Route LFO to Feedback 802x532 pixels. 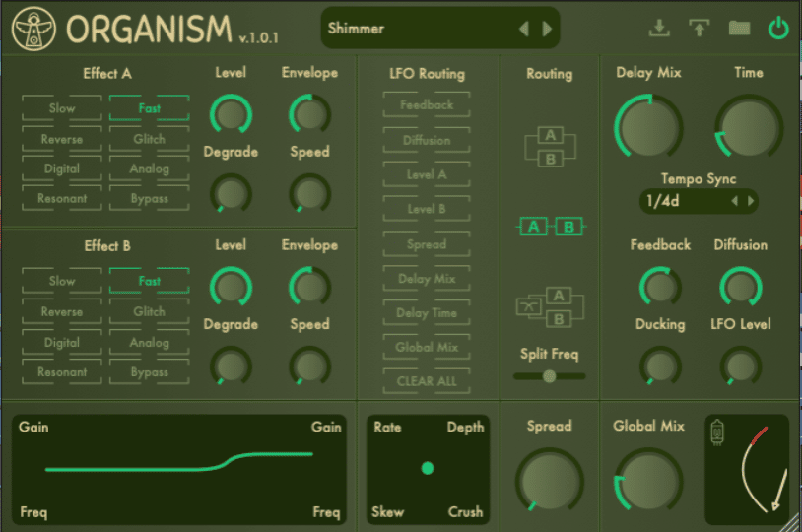(427, 104)
